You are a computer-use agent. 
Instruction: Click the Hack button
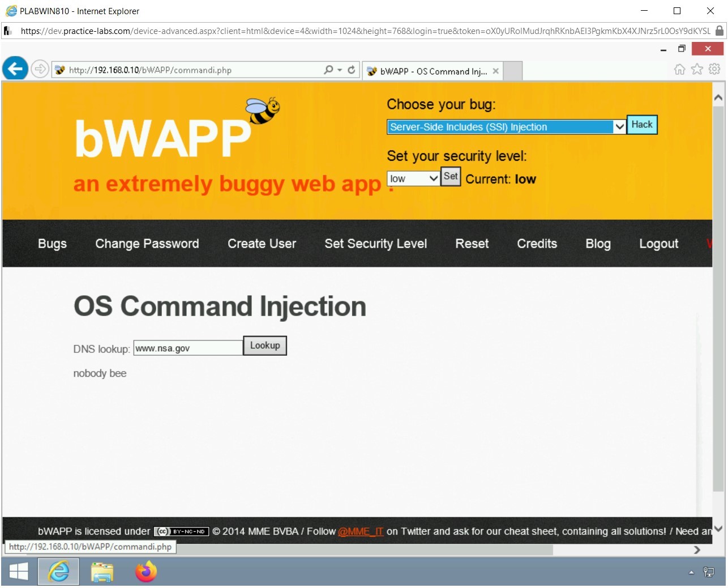click(641, 124)
